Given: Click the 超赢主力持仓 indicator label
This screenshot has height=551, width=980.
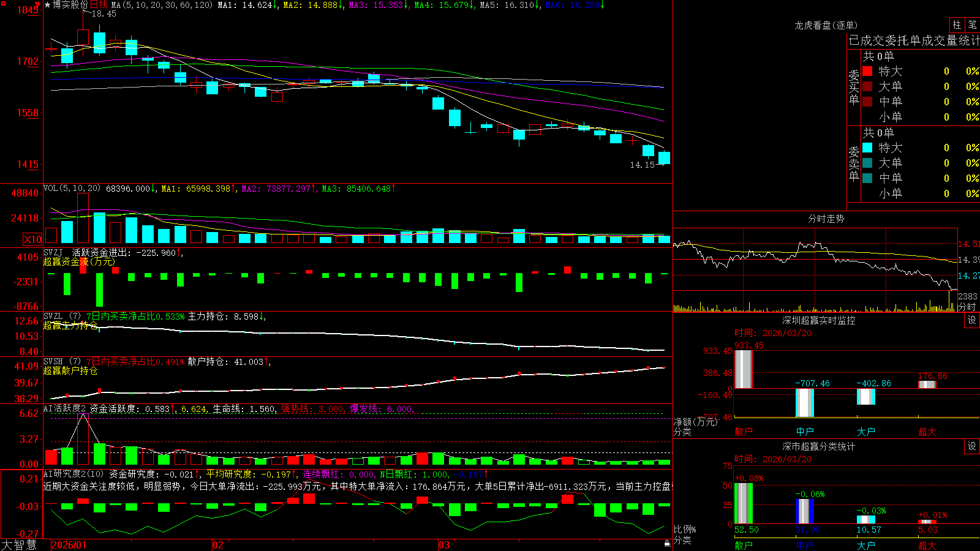Looking at the screenshot, I should (70, 325).
